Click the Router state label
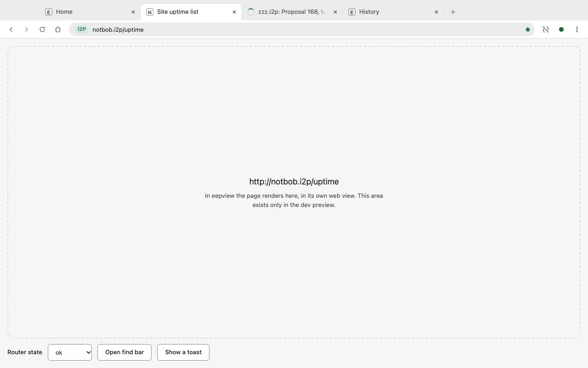The image size is (588, 368). [x=25, y=352]
